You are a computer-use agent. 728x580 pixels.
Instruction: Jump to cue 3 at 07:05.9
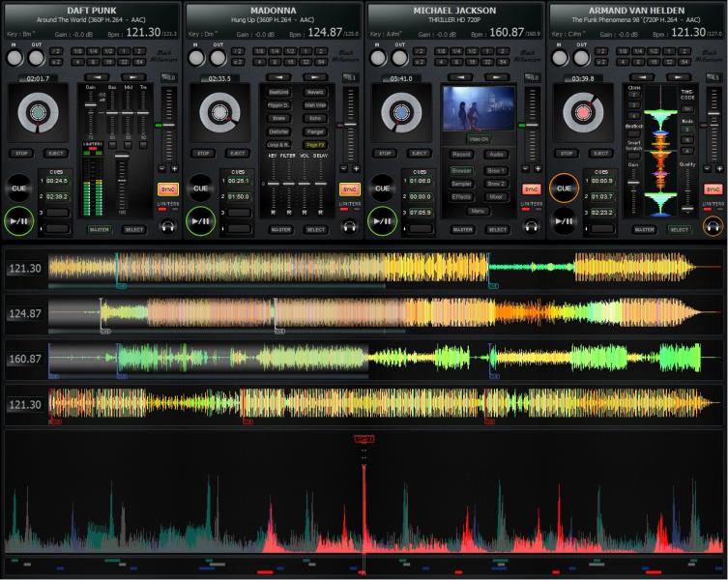click(x=421, y=213)
